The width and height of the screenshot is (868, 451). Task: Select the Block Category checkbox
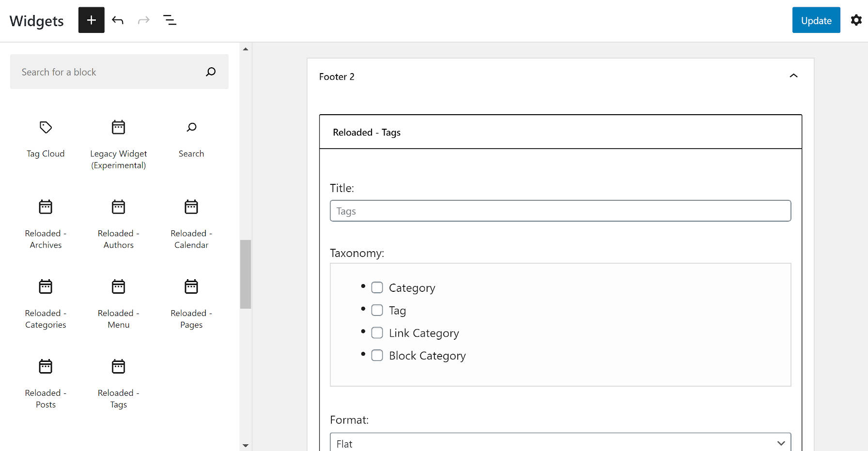click(x=377, y=356)
